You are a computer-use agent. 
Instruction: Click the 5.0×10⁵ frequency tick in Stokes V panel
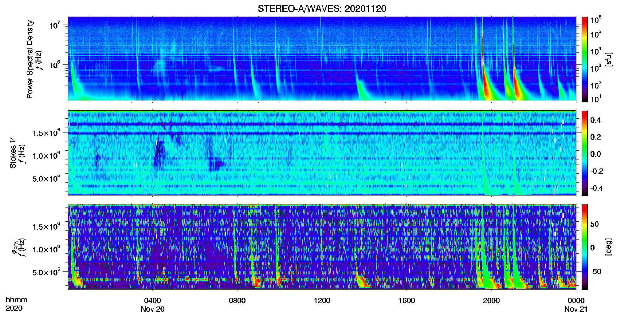coord(46,178)
